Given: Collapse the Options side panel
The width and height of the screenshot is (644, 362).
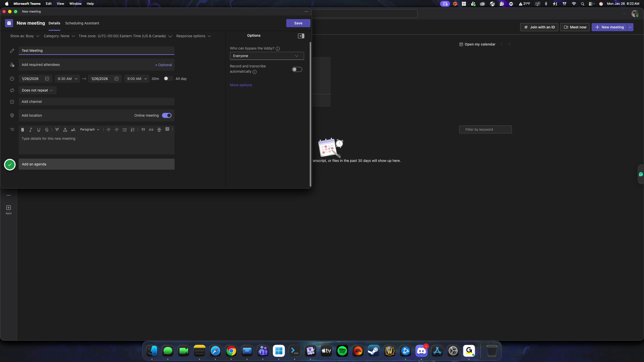Looking at the screenshot, I should point(301,36).
